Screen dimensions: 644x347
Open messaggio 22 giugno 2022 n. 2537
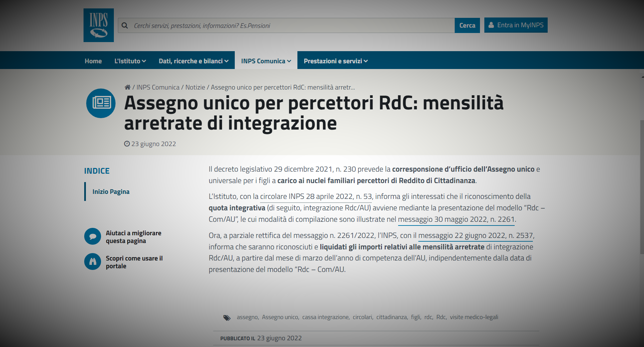pyautogui.click(x=476, y=236)
